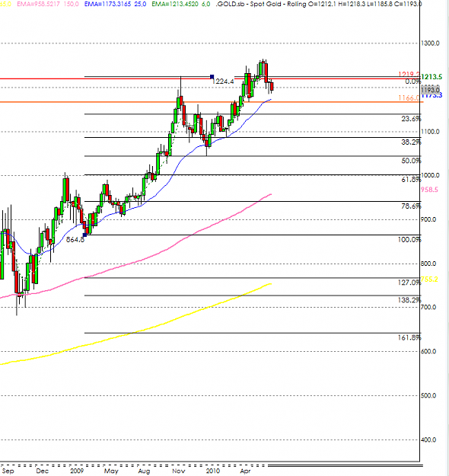Screen dimensions: 449x476
Task: Click the right end of the yellow EMA line
Action: (270, 284)
